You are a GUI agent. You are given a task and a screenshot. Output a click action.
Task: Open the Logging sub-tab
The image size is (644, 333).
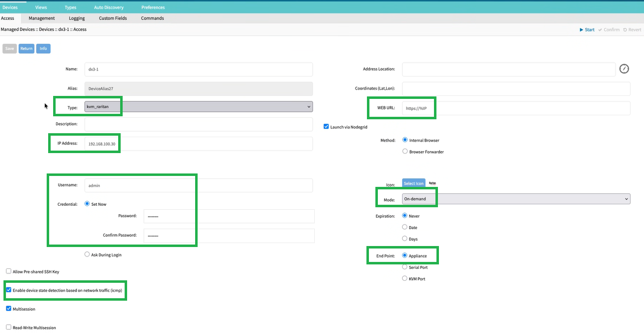click(77, 18)
